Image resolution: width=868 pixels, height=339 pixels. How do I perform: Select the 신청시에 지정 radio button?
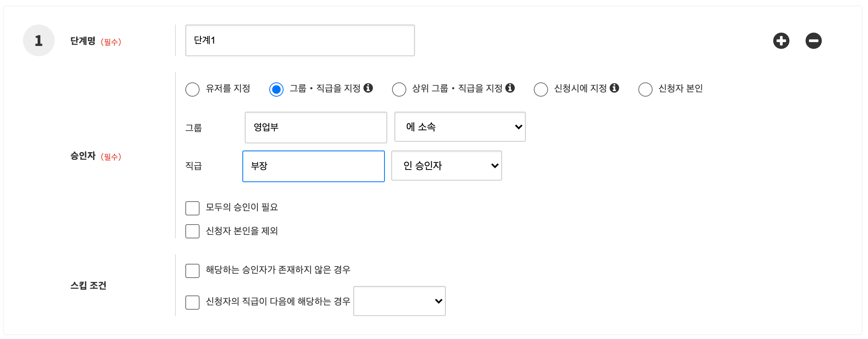tap(541, 89)
